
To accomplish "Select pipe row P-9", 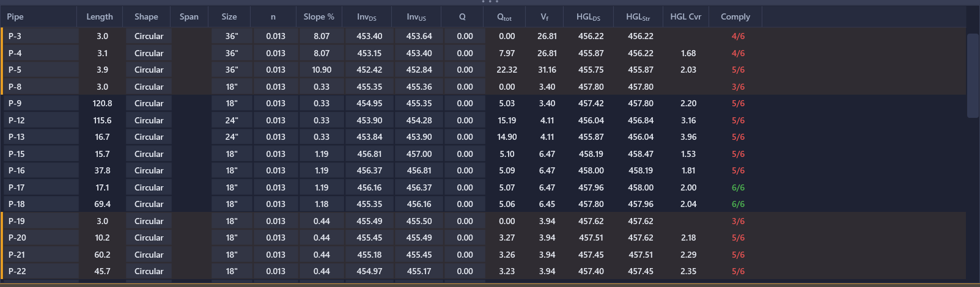I will coord(483,104).
